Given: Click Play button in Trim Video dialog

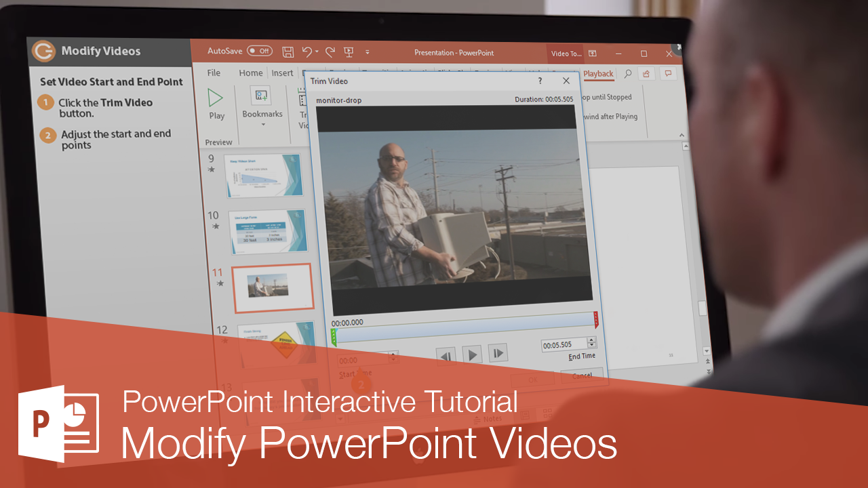Looking at the screenshot, I should point(473,354).
